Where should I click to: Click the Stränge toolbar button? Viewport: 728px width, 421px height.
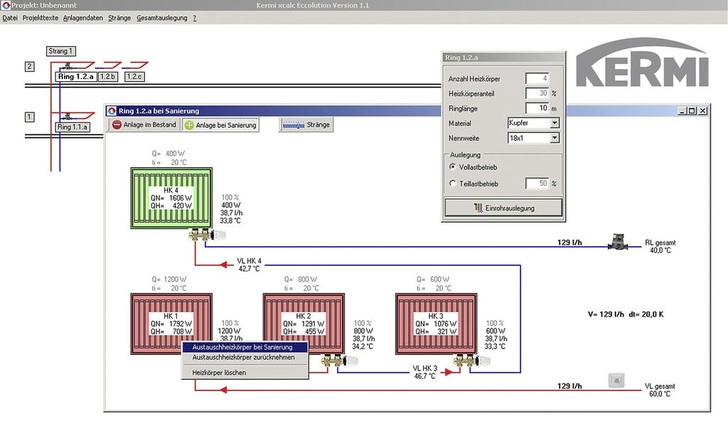point(306,125)
